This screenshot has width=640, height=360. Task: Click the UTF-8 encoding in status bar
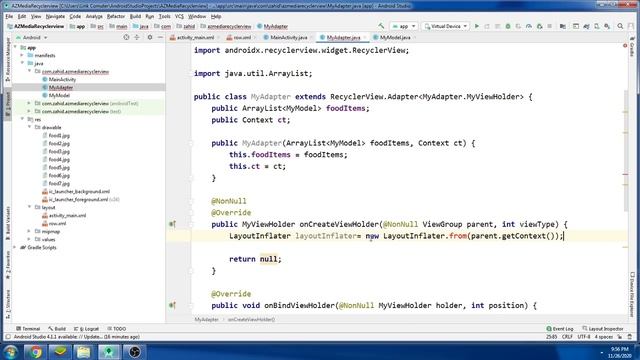[584, 337]
